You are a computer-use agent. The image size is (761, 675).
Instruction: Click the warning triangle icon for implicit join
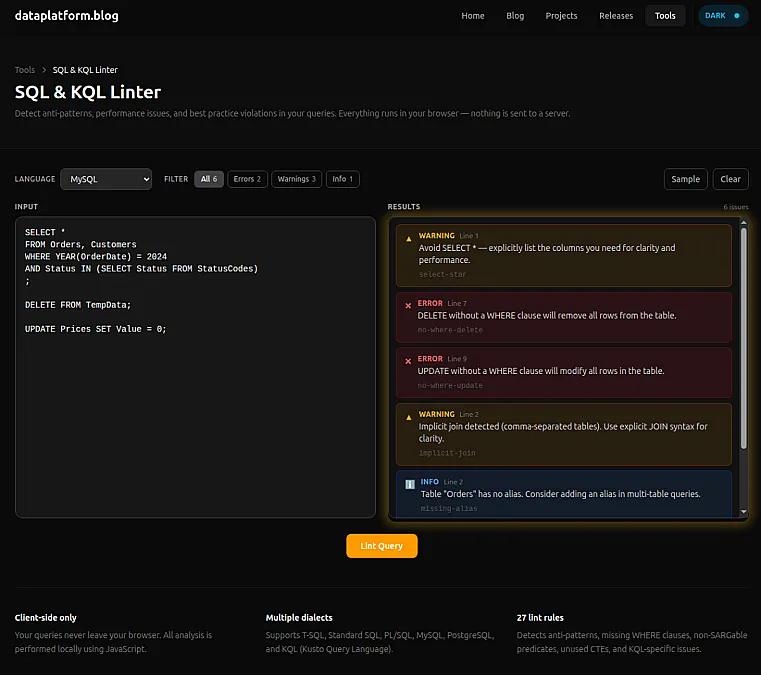(409, 417)
